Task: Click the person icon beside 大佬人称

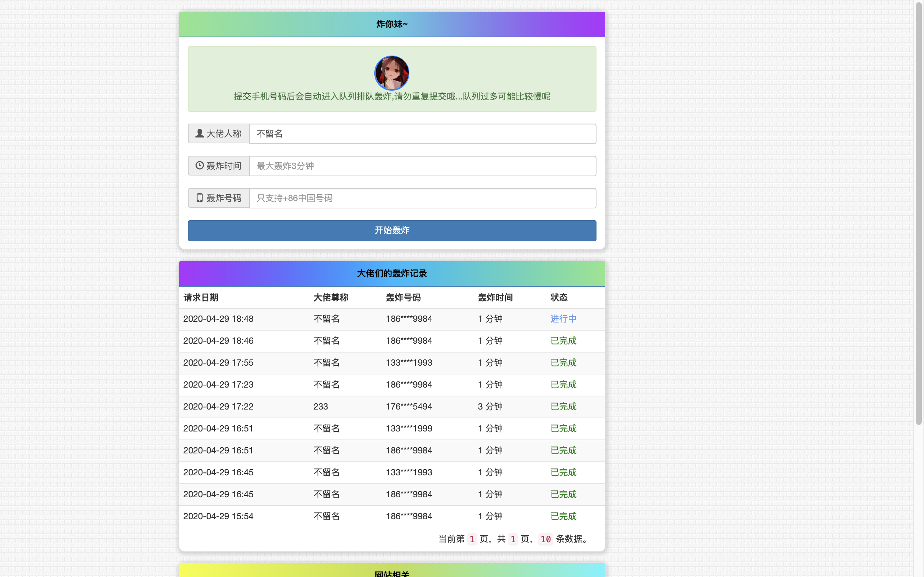Action: (x=199, y=133)
